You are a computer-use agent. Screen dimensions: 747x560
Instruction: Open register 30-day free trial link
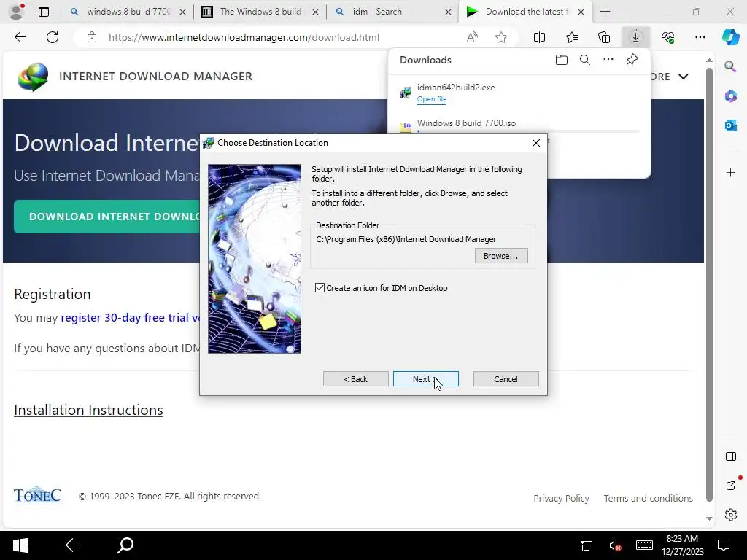coord(131,318)
